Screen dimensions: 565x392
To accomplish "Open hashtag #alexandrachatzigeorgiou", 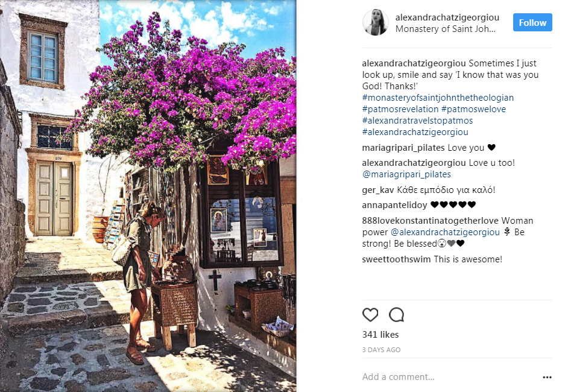I will click(x=415, y=132).
